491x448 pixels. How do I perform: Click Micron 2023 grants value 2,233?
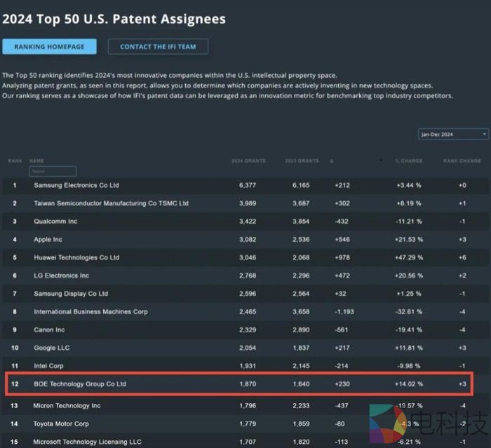[301, 406]
